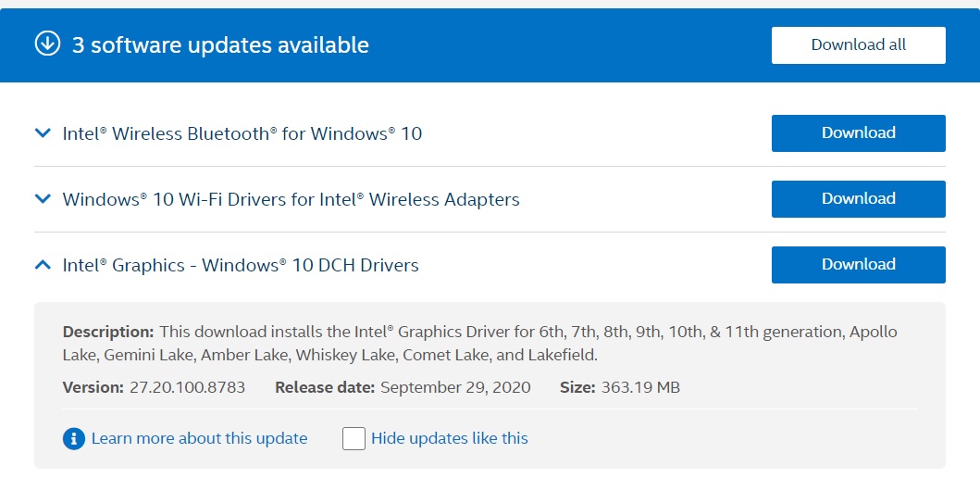980x478 pixels.
Task: Click the release date September 29, 2020
Action: (455, 387)
